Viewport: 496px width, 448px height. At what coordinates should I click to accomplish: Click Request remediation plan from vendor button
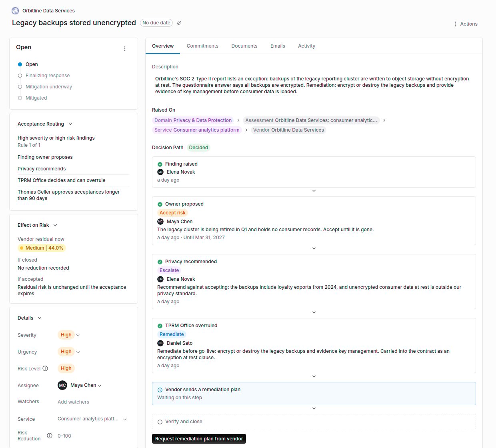[x=199, y=439]
